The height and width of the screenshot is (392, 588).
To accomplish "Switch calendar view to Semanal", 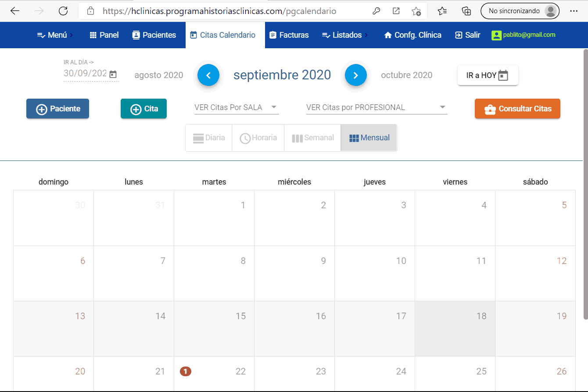I will pyautogui.click(x=312, y=137).
